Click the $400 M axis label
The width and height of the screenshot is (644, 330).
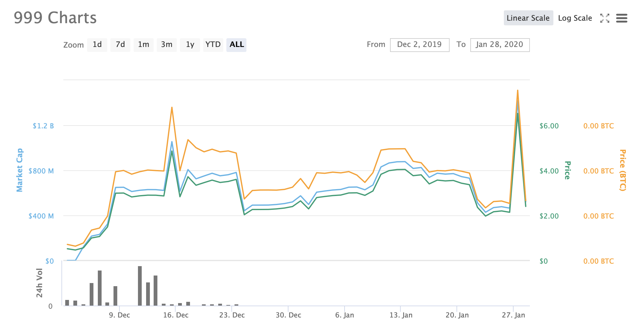[x=41, y=216]
